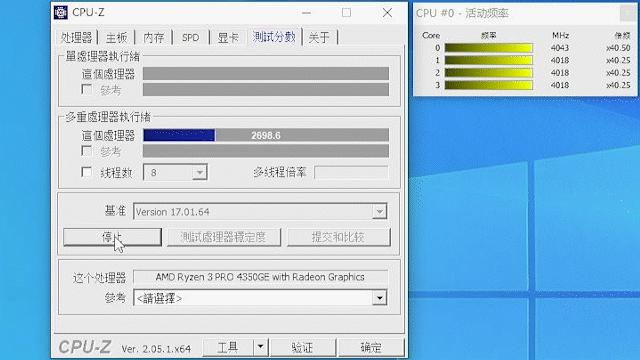
Task: Open the 參考 <請選擇> dropdown
Action: click(x=260, y=298)
